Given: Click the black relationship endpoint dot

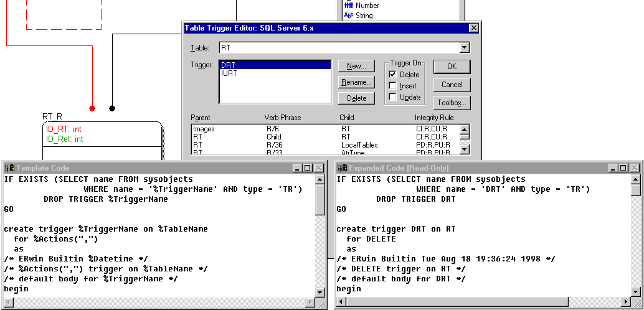Looking at the screenshot, I should pyautogui.click(x=112, y=108).
